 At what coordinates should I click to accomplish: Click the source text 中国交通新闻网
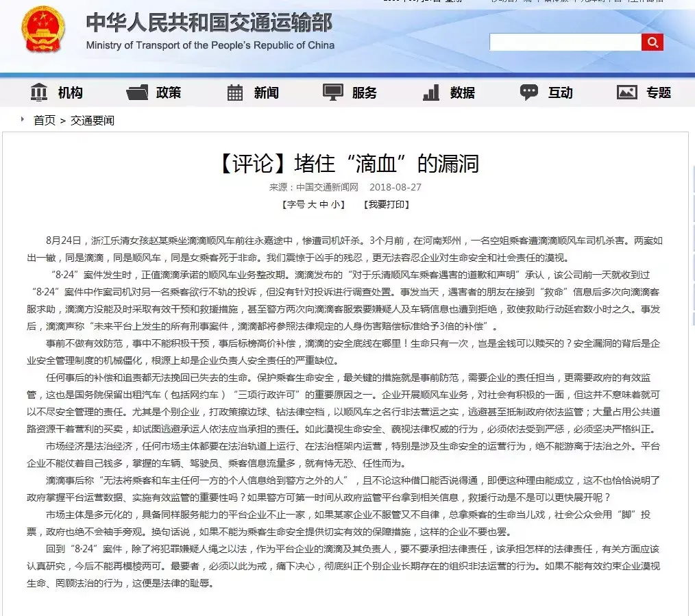(327, 187)
